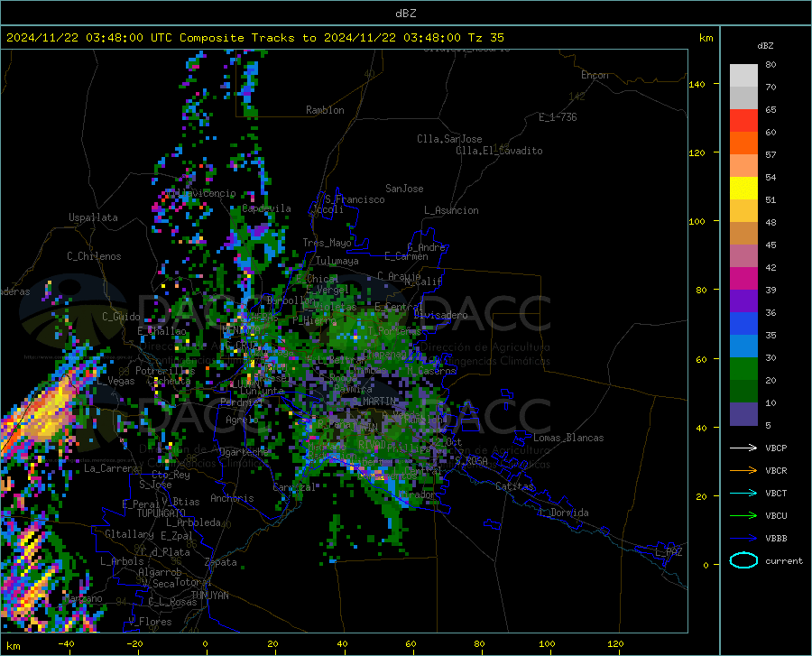The image size is (812, 656).
Task: Click the cyan 'current' ellipse symbol
Action: point(743,560)
